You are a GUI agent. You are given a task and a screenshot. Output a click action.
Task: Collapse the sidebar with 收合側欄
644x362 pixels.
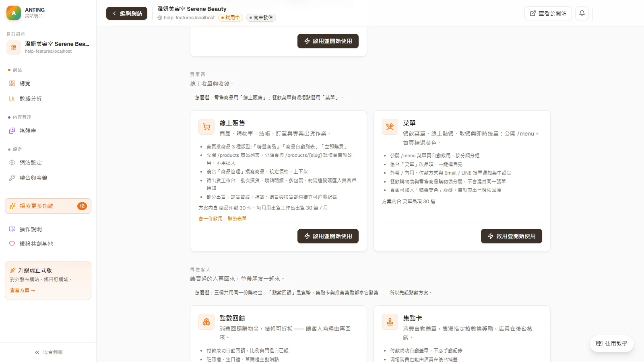[x=48, y=352]
